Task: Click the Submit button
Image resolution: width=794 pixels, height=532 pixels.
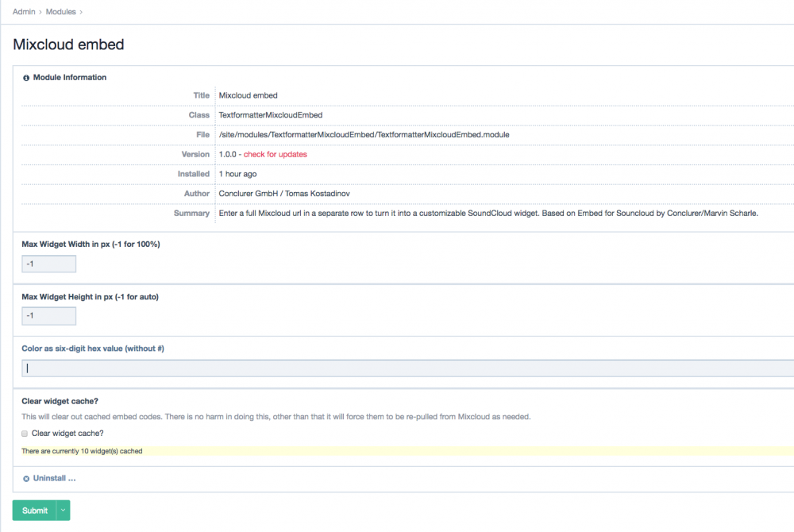Action: [x=34, y=511]
